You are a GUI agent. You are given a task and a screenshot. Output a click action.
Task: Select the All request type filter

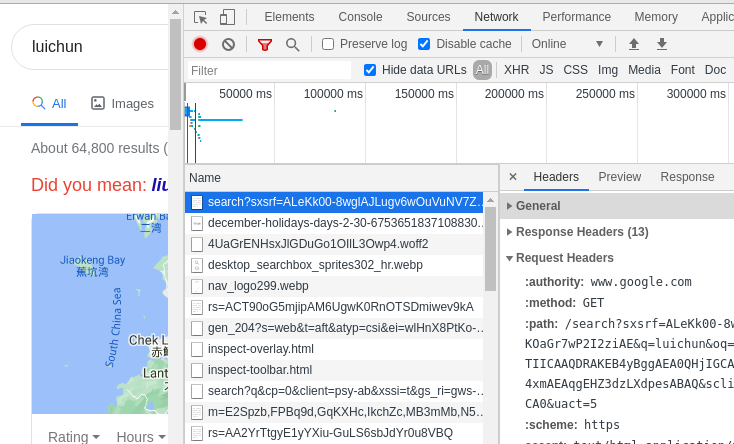pos(482,70)
